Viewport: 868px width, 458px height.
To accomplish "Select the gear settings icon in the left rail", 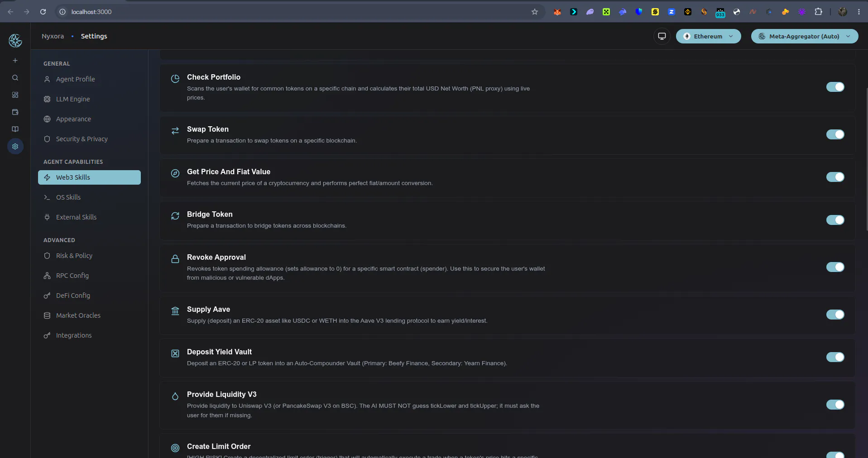I will click(15, 147).
